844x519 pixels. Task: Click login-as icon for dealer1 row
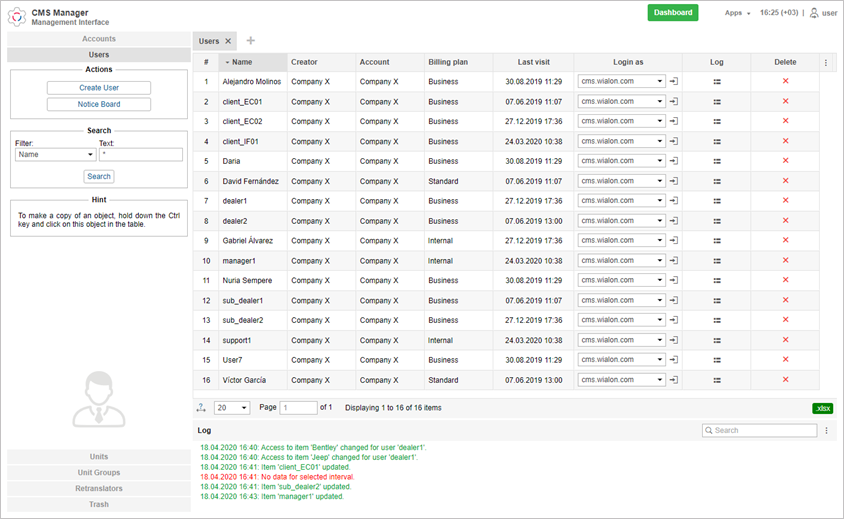click(673, 201)
